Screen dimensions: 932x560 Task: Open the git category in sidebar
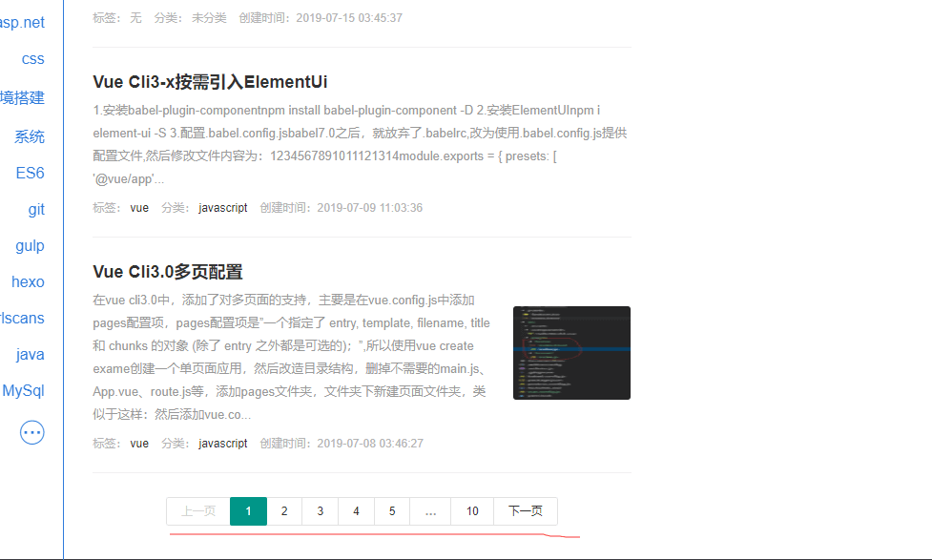[x=36, y=210]
